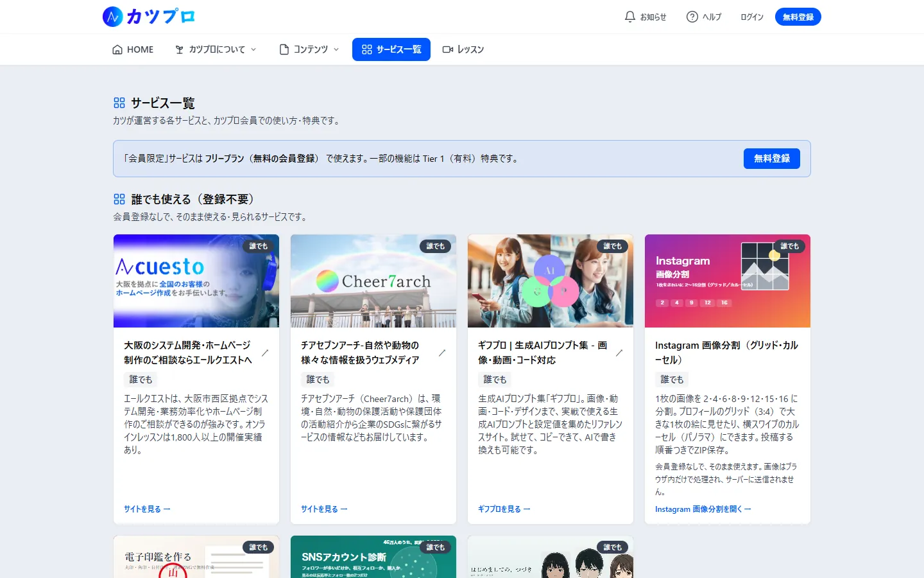
Task: Click the 無料登録 button in the header
Action: 798,17
